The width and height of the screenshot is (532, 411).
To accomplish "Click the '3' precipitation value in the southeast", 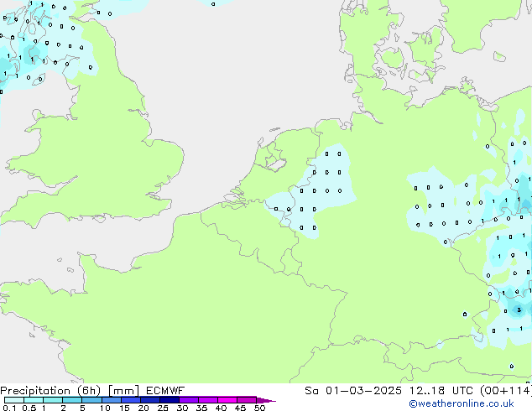I will 519,310.
